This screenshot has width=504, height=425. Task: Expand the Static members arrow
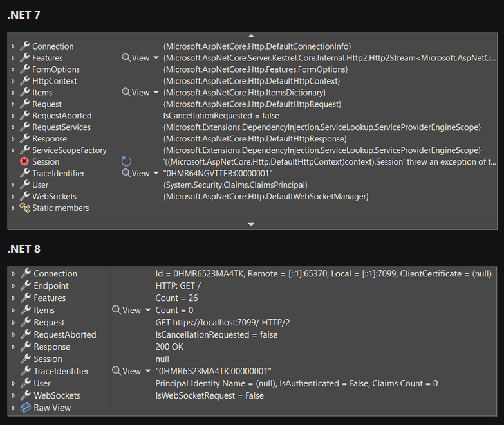point(13,208)
